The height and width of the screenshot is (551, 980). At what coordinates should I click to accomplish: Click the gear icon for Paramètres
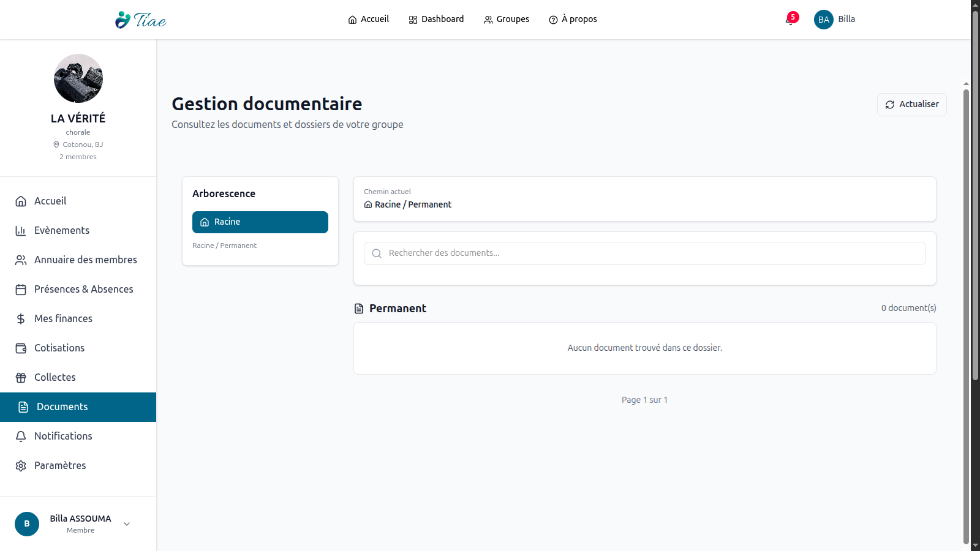tap(21, 466)
